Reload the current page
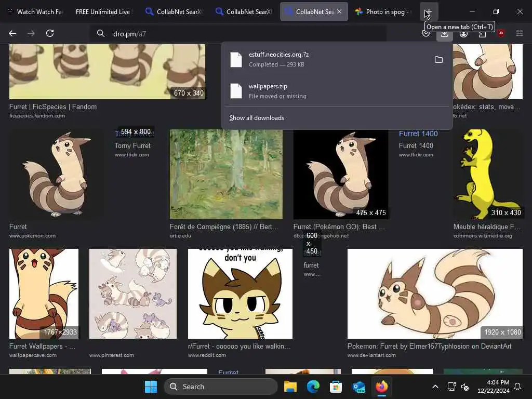This screenshot has height=399, width=532. point(50,33)
